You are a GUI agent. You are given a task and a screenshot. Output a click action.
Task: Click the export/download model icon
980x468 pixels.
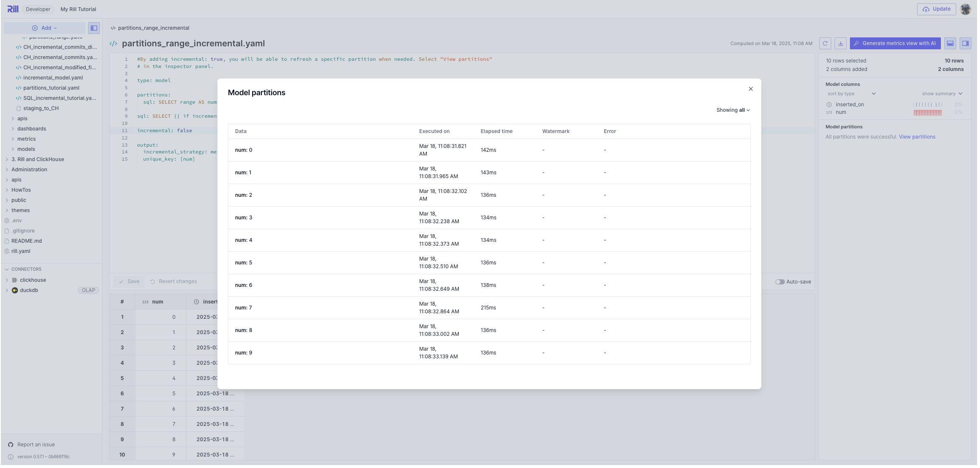coord(840,43)
